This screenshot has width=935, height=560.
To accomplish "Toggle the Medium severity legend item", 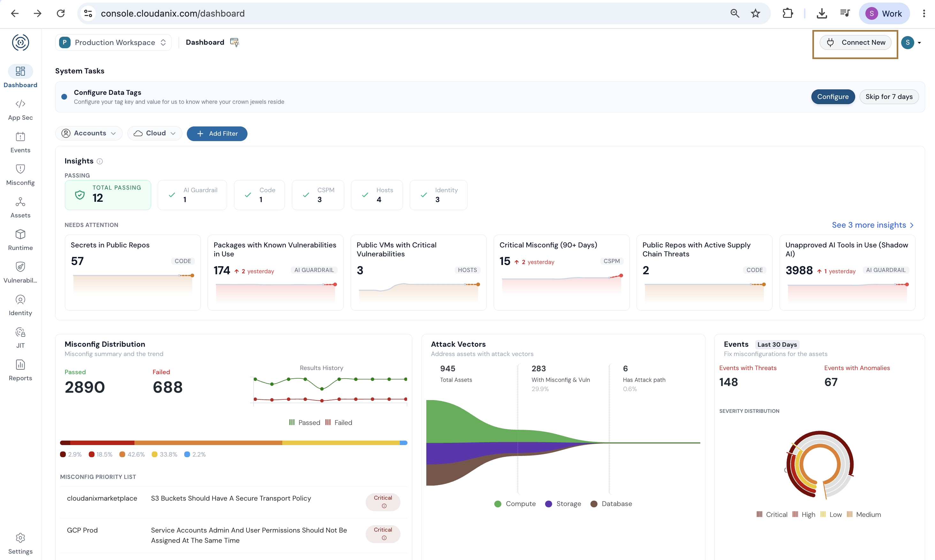I will click(x=864, y=514).
